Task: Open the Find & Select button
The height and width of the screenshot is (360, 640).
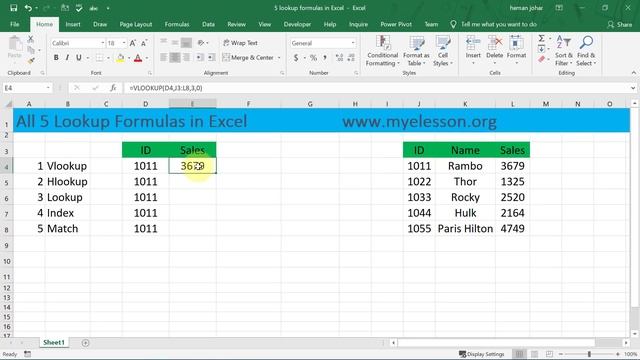Action: pos(586,51)
